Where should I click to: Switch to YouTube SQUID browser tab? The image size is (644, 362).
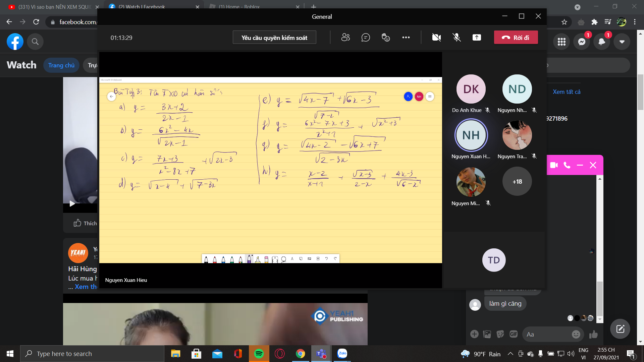(54, 7)
